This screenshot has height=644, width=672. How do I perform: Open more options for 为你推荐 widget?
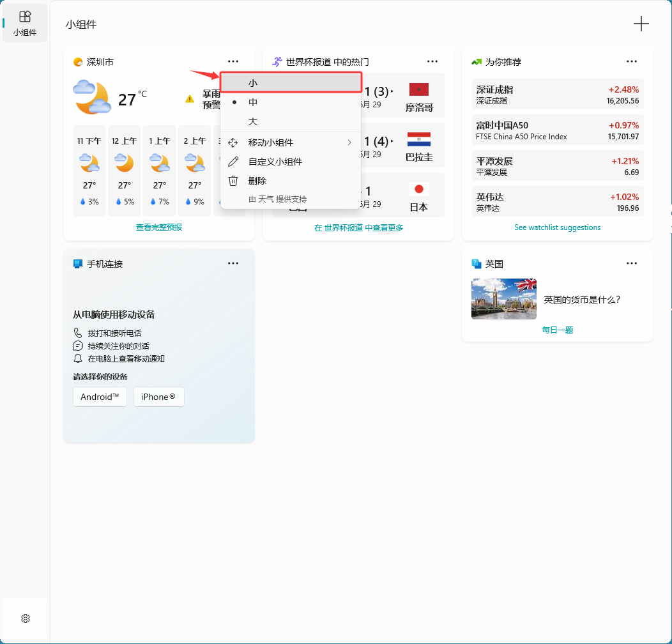pyautogui.click(x=632, y=62)
